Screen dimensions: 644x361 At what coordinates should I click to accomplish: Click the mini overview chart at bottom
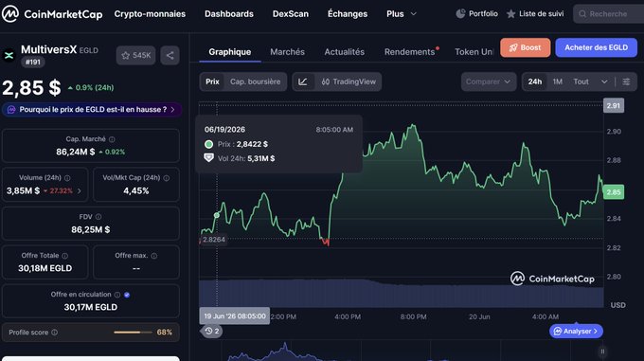[x=401, y=352]
